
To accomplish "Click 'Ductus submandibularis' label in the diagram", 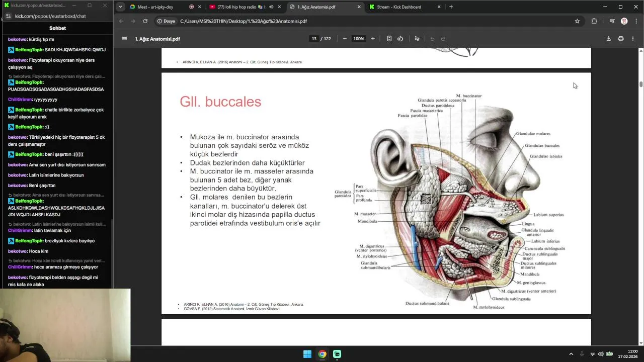I will [427, 303].
